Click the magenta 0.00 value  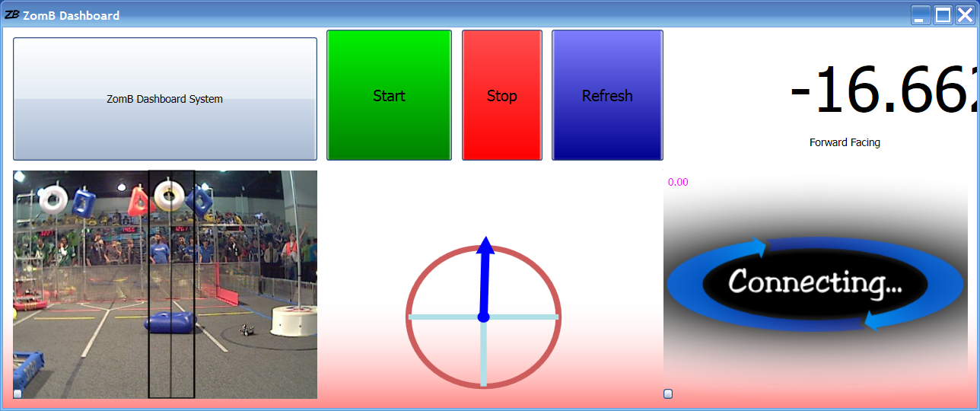click(678, 182)
